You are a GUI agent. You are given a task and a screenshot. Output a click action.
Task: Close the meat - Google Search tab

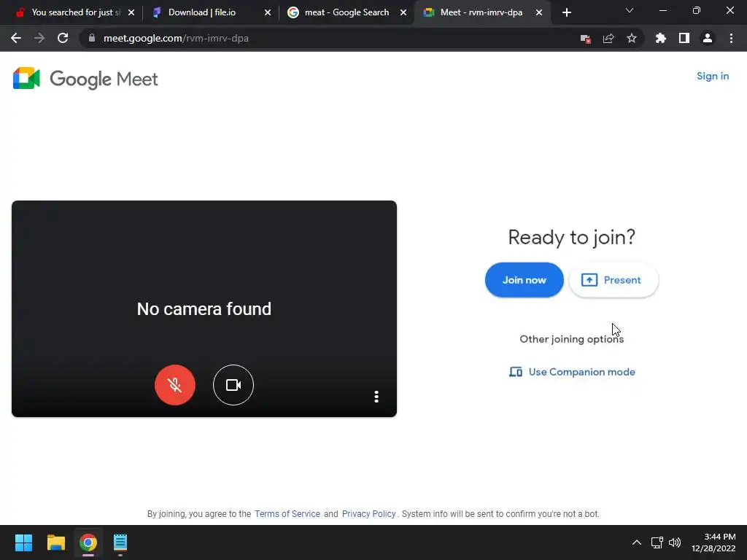(403, 12)
